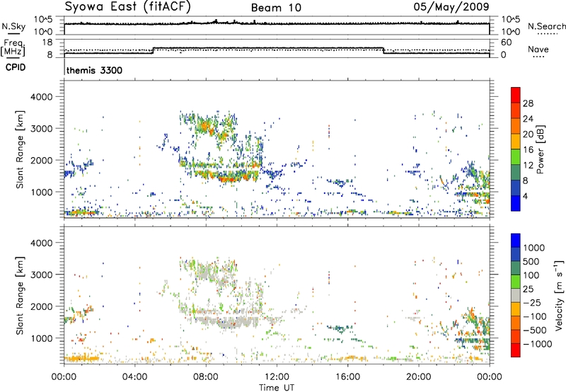
Task: Select the 'Freq. [MHz]' axis label
Action: coord(13,48)
